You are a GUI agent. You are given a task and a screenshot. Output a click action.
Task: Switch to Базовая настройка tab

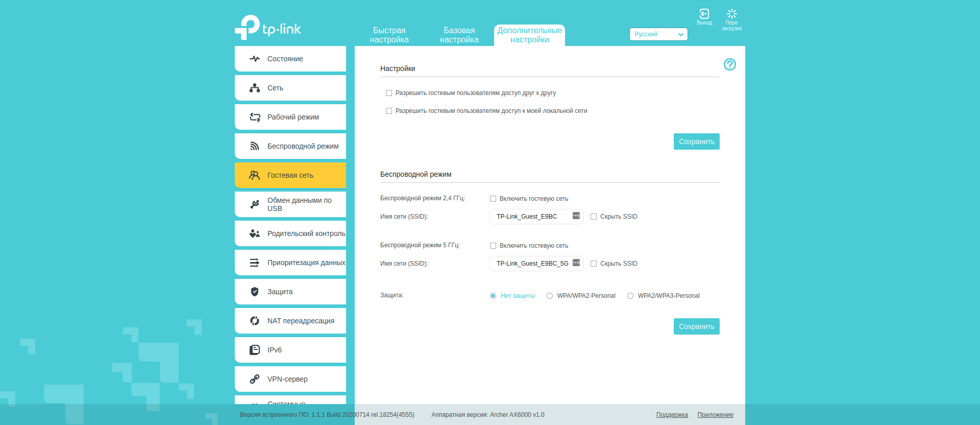pos(459,35)
